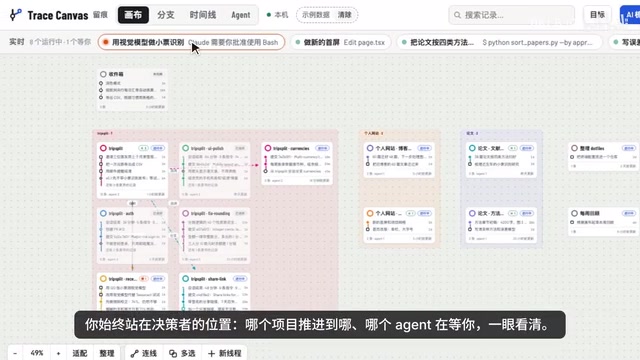Click the tripsplit · share-link card circle icon

point(186,279)
